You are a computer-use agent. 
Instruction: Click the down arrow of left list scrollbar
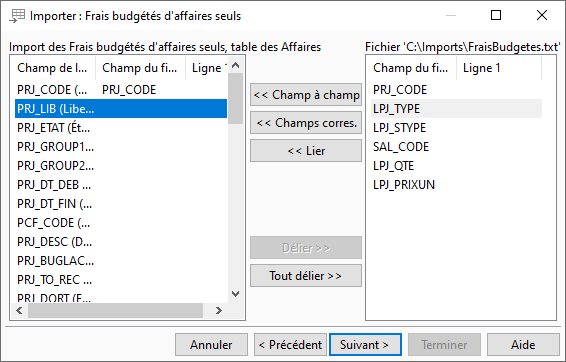[236, 294]
